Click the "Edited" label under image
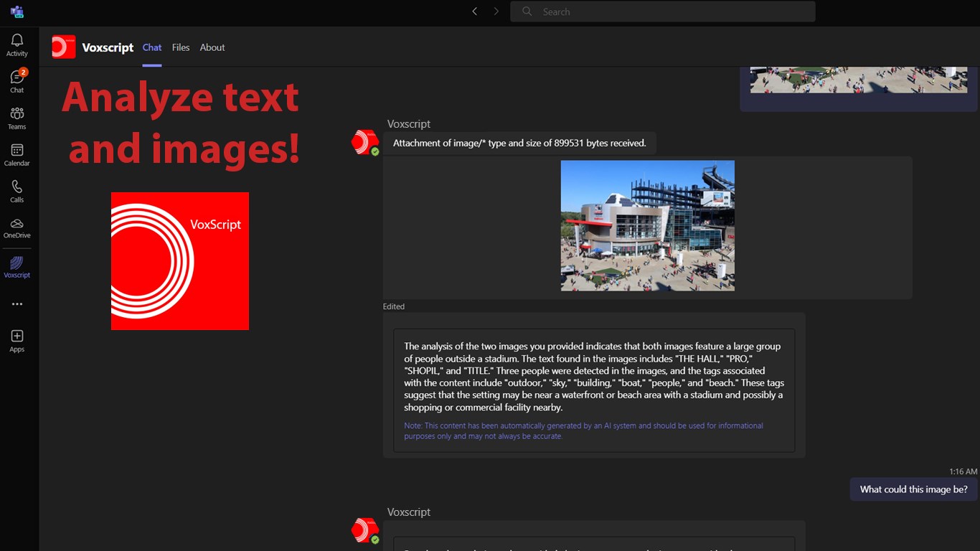 click(x=394, y=306)
